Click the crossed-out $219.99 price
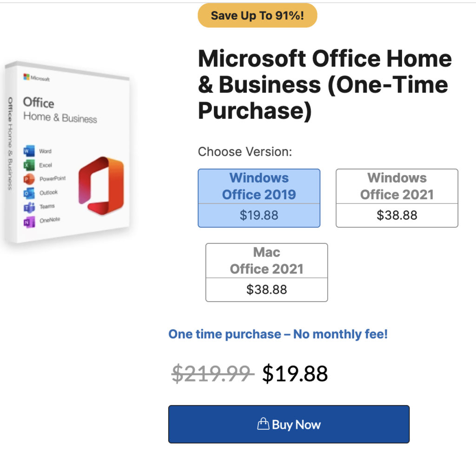This screenshot has height=453, width=476. click(212, 373)
